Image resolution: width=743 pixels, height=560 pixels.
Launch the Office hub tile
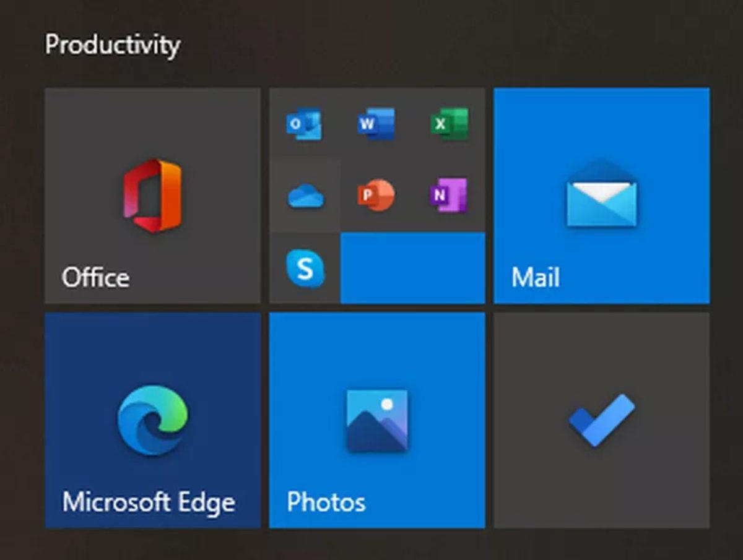pos(152,195)
